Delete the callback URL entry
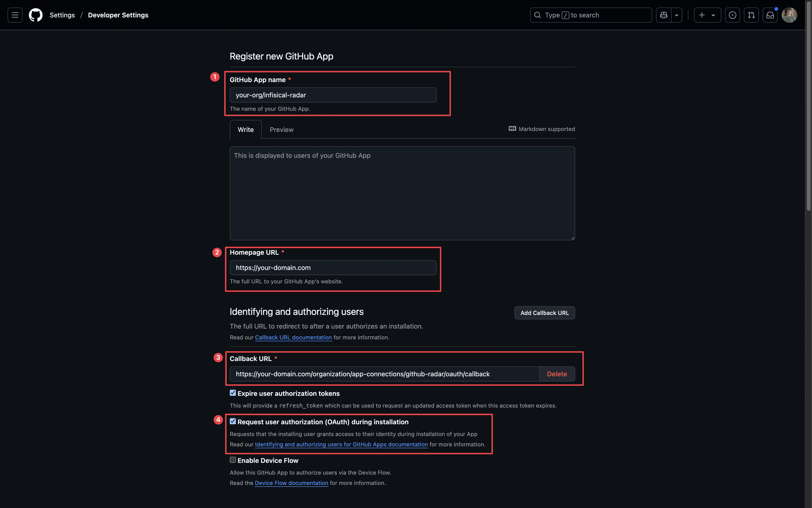This screenshot has height=508, width=812. pyautogui.click(x=557, y=374)
